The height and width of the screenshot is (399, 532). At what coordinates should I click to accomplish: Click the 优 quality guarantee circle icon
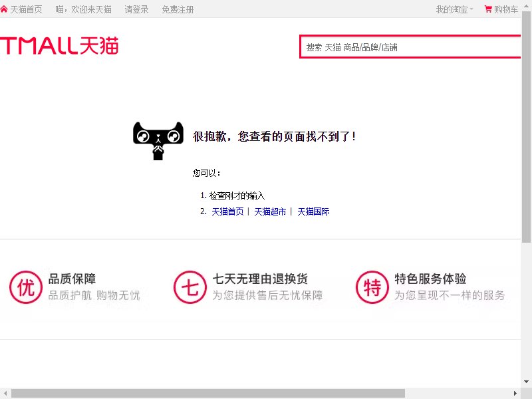click(26, 287)
